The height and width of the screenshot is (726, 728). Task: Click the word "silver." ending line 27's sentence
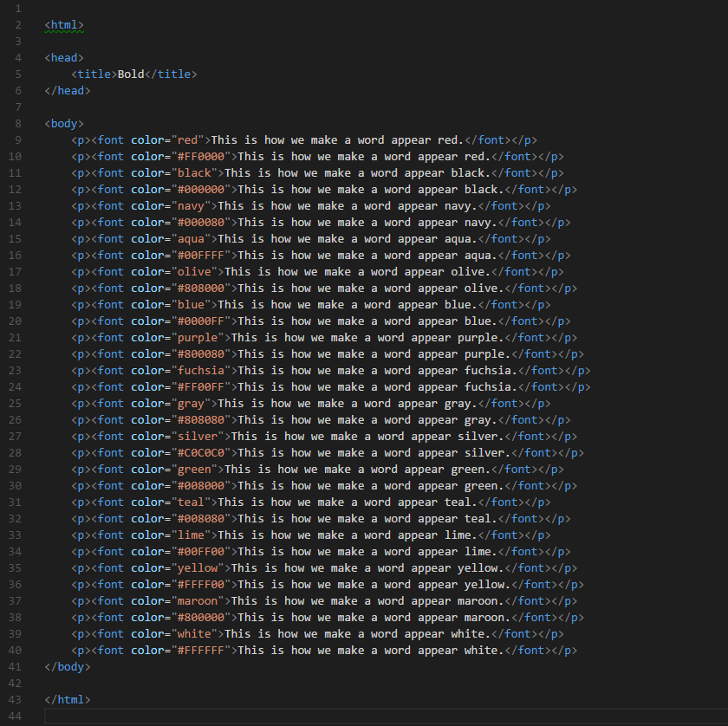click(x=480, y=437)
